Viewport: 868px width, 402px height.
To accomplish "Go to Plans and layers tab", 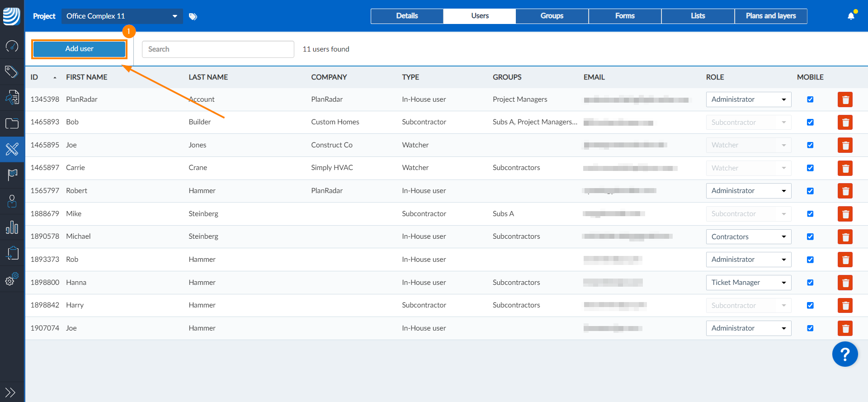I will pyautogui.click(x=770, y=16).
